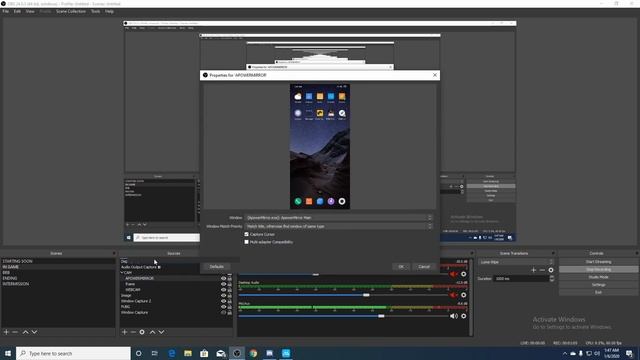The image size is (640, 360).
Task: Open the Window selection dropdown
Action: click(338, 218)
